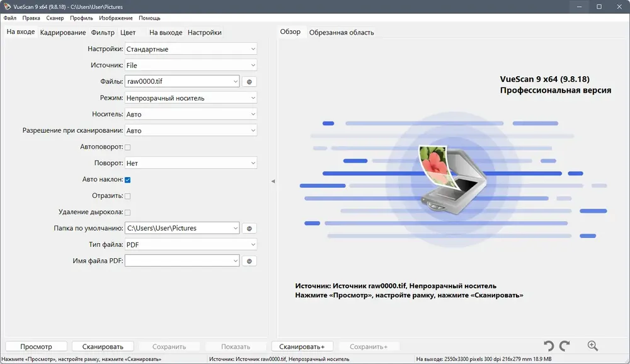Open the Тип файла dropdown
This screenshot has height=364, width=630.
pyautogui.click(x=190, y=244)
